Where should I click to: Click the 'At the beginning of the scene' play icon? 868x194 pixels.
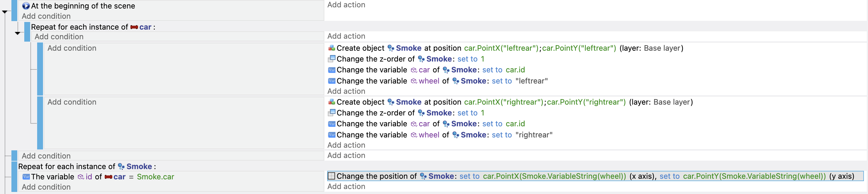tap(26, 6)
